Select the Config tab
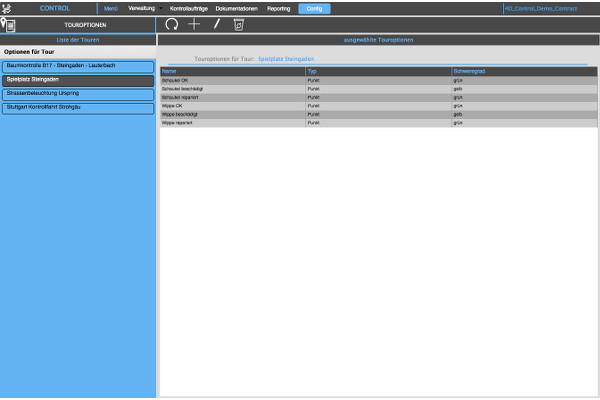The width and height of the screenshot is (600, 400). click(x=313, y=8)
